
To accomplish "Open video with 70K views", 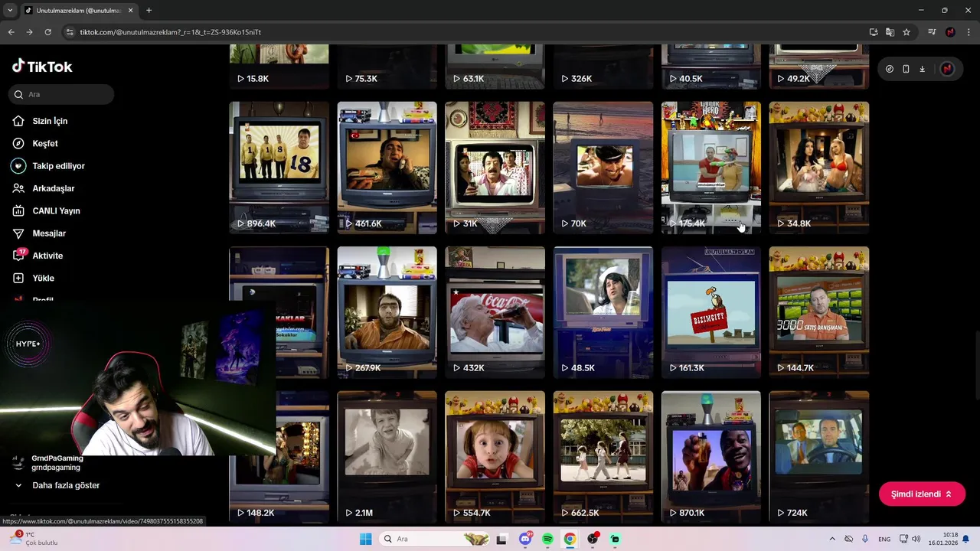I will coord(603,168).
